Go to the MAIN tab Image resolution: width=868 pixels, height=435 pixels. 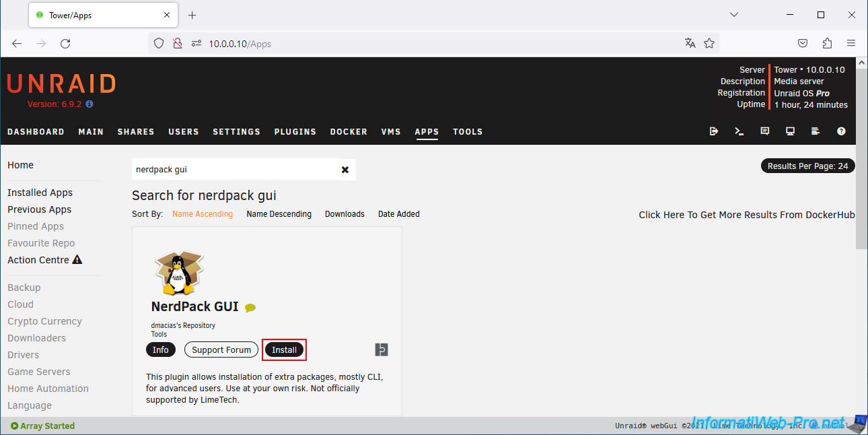pyautogui.click(x=91, y=132)
